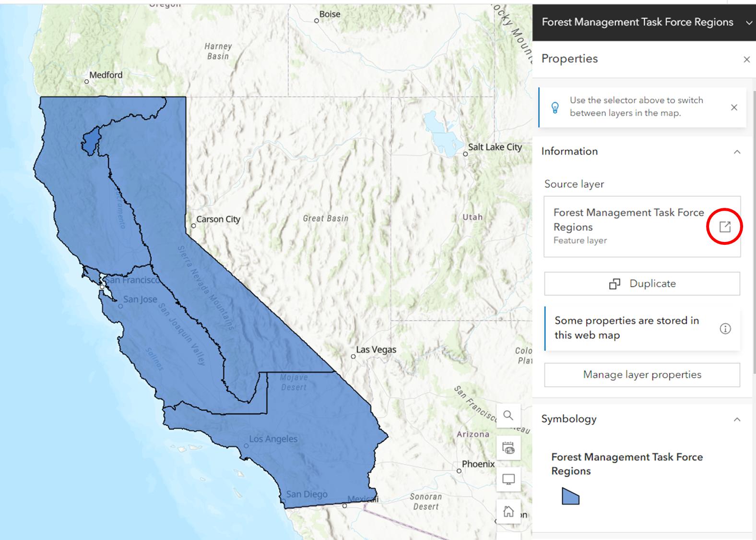Viewport: 756px width, 540px height.
Task: Click the monitor screen icon
Action: [x=508, y=480]
